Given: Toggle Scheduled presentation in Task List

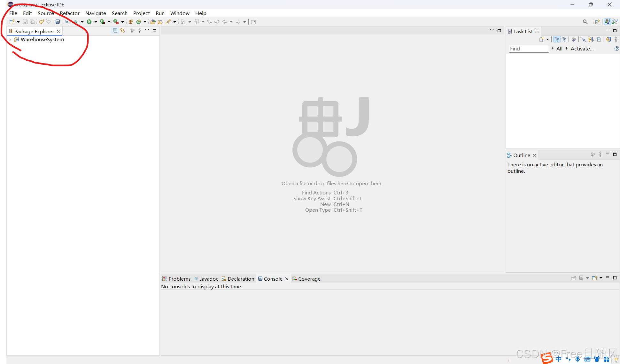Looking at the screenshot, I should point(564,39).
